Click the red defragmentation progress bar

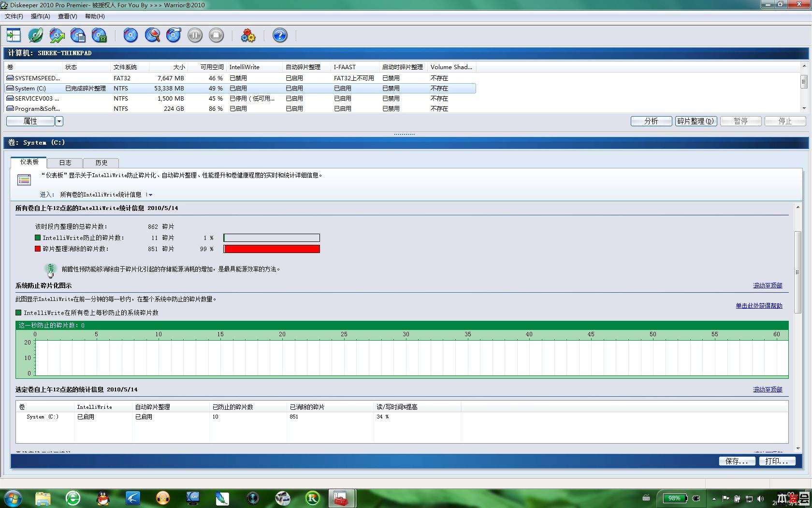(x=271, y=249)
